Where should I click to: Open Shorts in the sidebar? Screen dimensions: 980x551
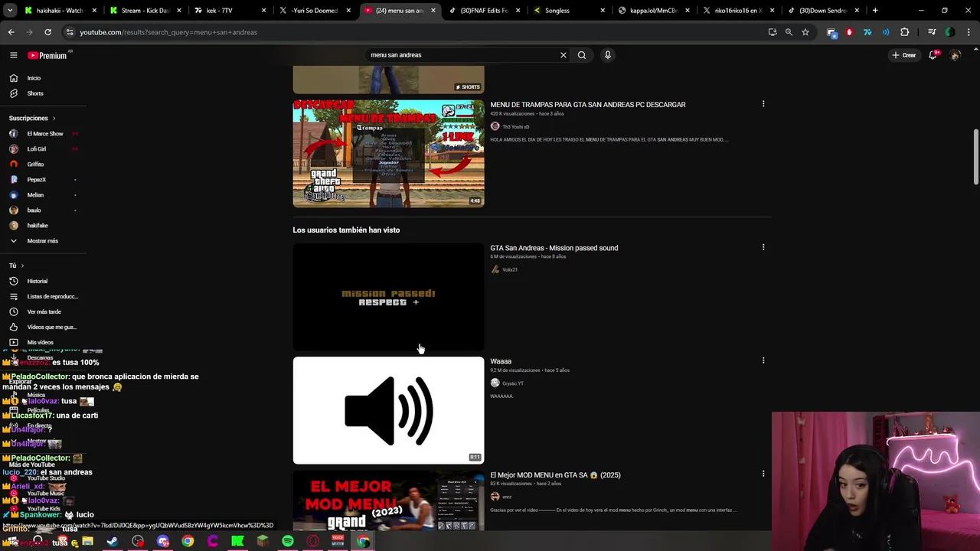(34, 93)
